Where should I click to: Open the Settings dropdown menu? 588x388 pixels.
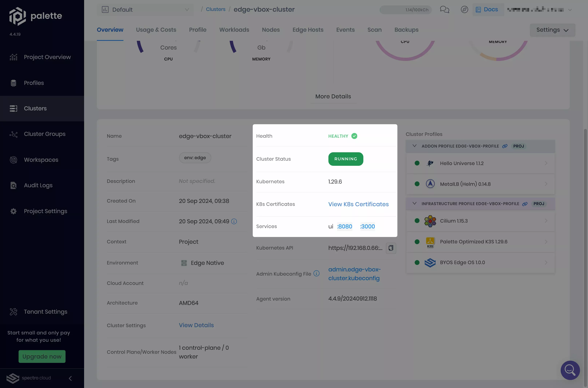tap(553, 30)
